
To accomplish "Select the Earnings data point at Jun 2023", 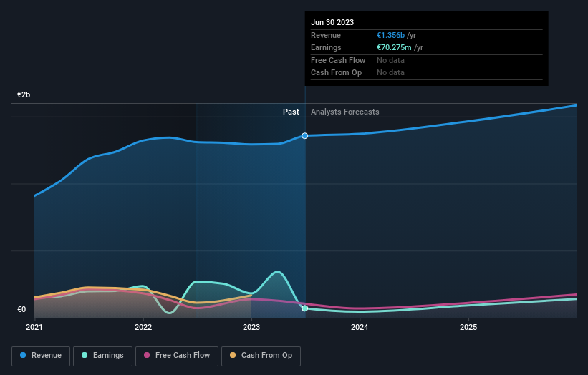I will tap(305, 308).
